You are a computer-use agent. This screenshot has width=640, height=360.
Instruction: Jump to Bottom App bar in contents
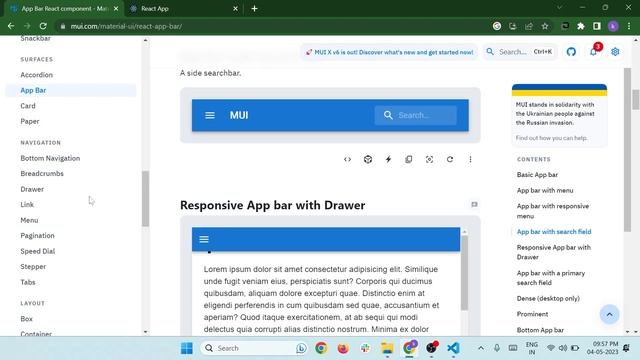540,330
